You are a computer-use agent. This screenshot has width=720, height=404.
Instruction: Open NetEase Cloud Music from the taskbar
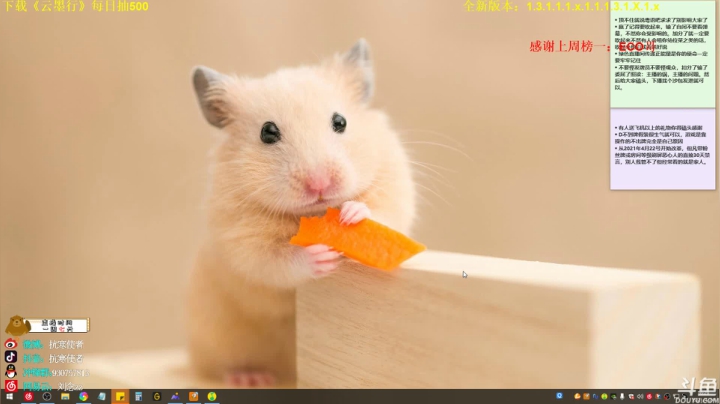pyautogui.click(x=28, y=396)
